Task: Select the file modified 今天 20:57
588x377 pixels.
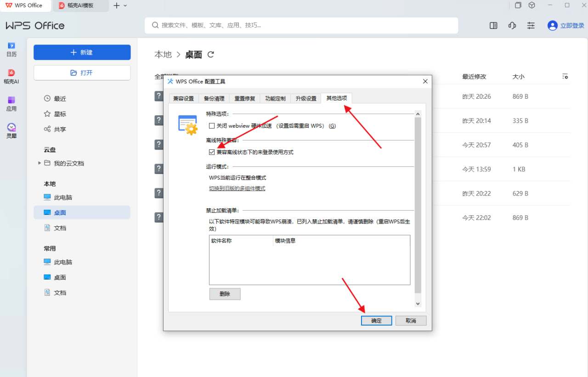Action: tap(362, 145)
